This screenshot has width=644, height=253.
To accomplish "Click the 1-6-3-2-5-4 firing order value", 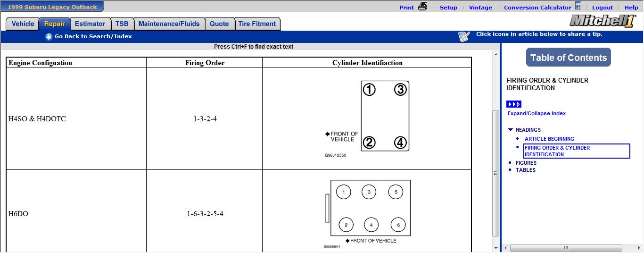I will 205,214.
